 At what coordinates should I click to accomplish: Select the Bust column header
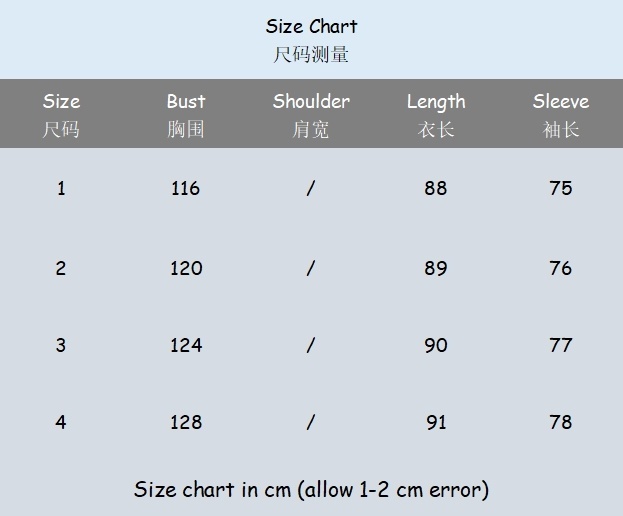pyautogui.click(x=186, y=102)
